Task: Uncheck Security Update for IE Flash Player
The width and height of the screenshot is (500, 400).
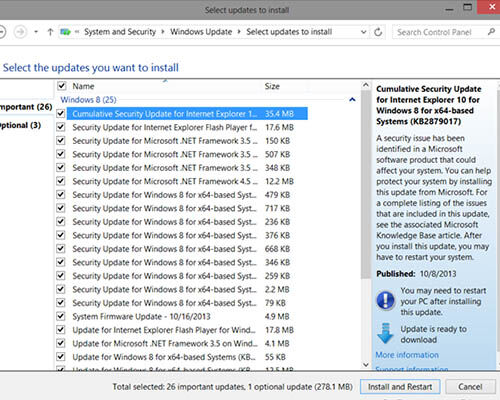Action: coord(61,127)
